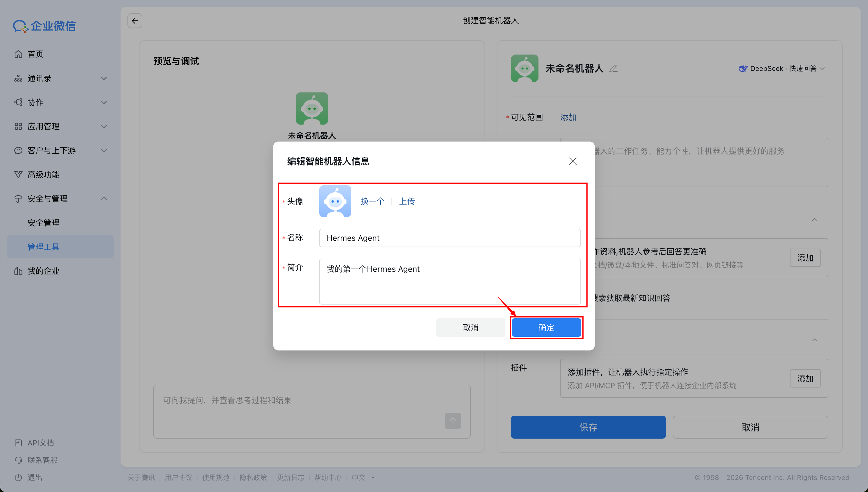868x492 pixels.
Task: Expand the 客户与上下游 sidebar section
Action: coord(104,150)
